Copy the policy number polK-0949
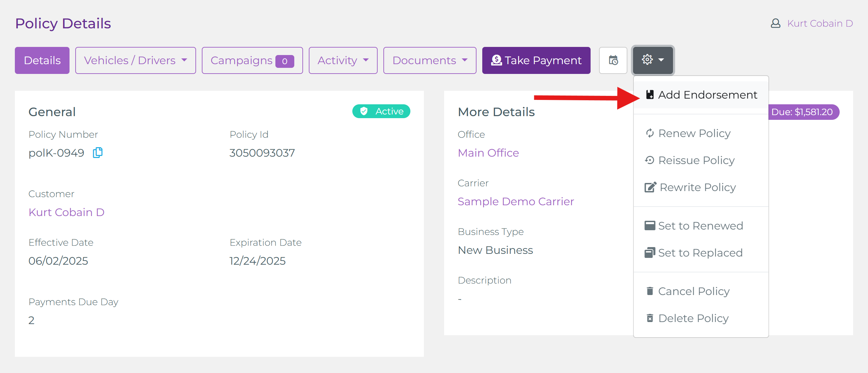Viewport: 868px width, 373px height. click(x=98, y=153)
